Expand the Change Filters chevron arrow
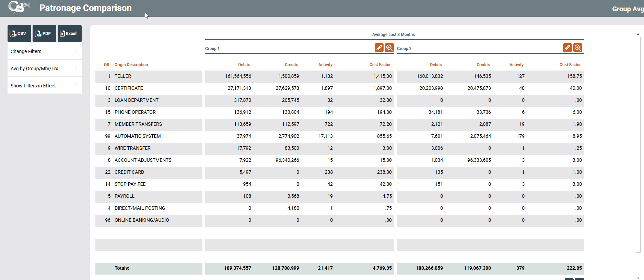The height and width of the screenshot is (280, 644). point(76,51)
